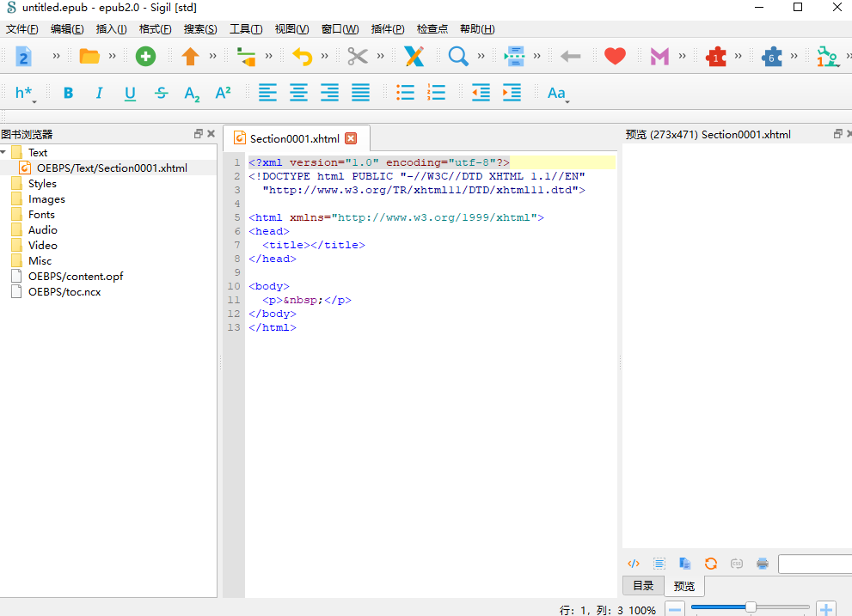
Task: Click the Undo arrow icon
Action: tap(302, 57)
